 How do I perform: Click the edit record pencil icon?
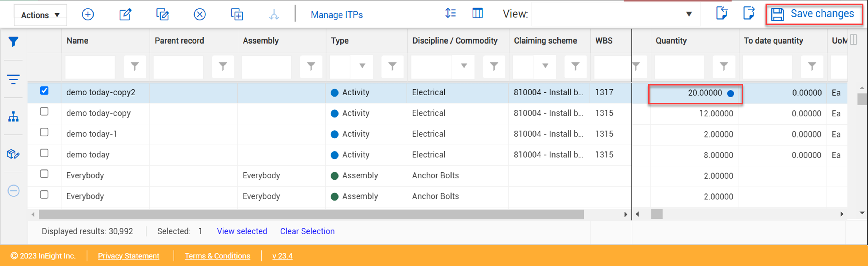point(125,15)
